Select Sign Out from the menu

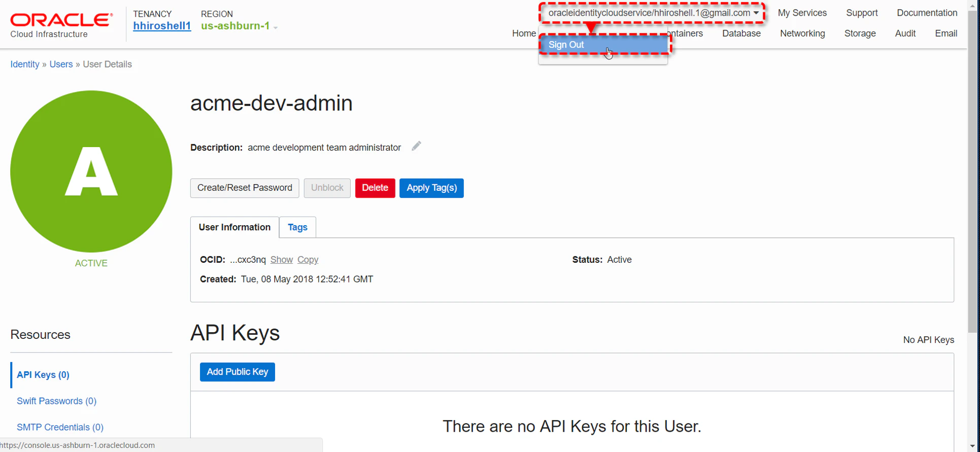click(603, 45)
